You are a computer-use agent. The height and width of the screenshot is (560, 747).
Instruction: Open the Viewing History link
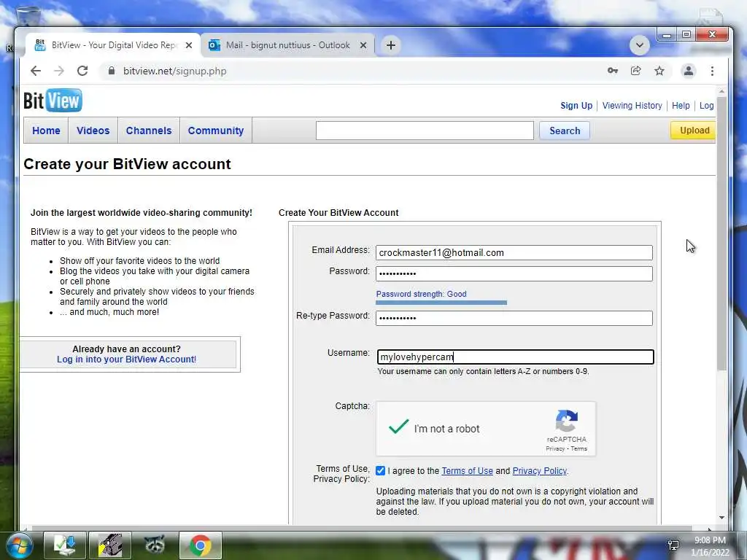tap(632, 106)
